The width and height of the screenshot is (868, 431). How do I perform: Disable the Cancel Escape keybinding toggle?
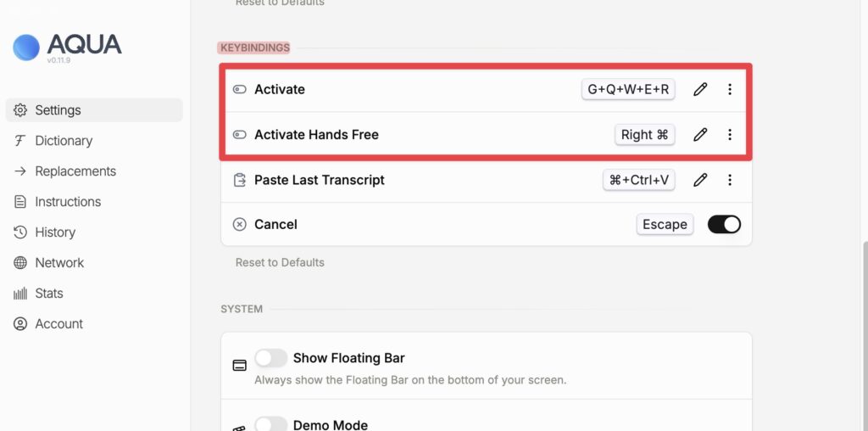coord(724,224)
